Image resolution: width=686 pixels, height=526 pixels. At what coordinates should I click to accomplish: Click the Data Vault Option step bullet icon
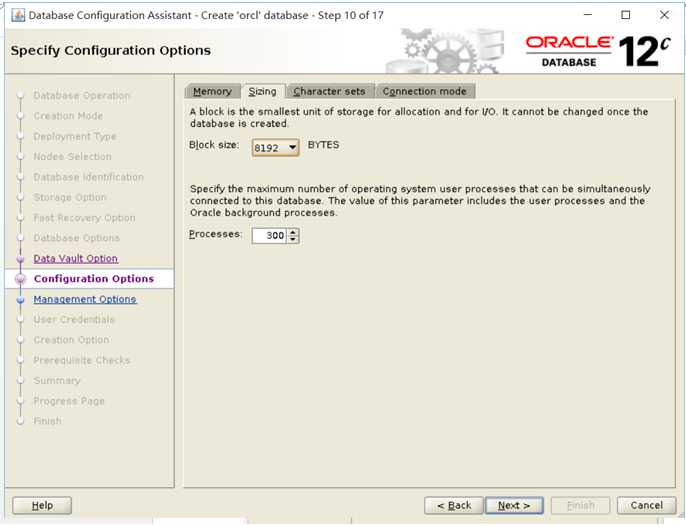click(20, 259)
